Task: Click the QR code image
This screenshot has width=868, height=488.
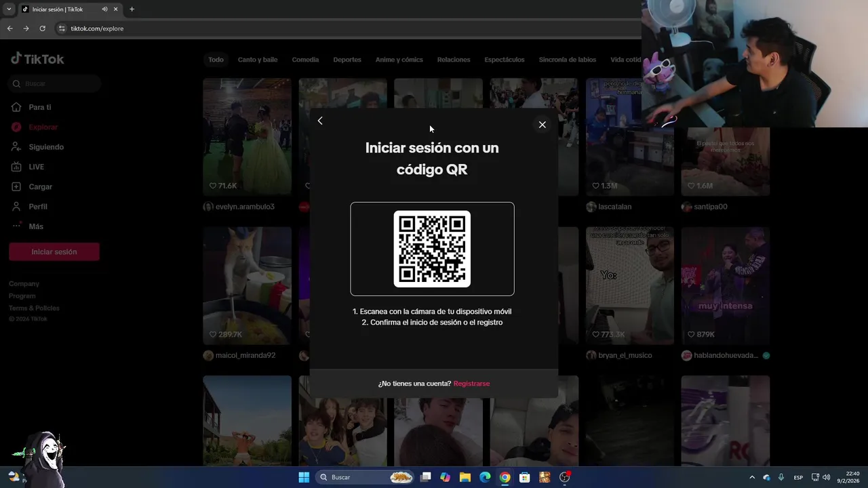Action: pyautogui.click(x=432, y=249)
